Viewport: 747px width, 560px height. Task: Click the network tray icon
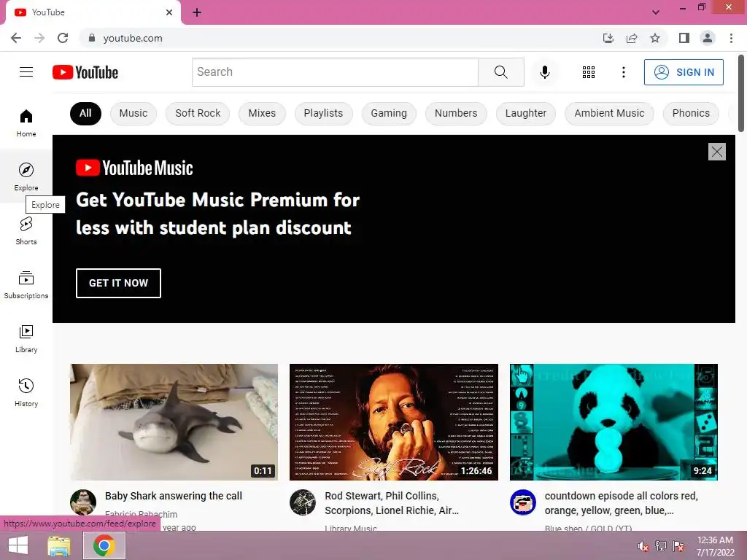click(x=661, y=546)
